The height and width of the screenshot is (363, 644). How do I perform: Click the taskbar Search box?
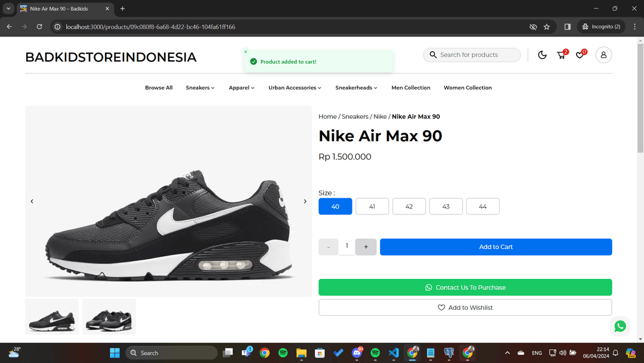tap(172, 353)
